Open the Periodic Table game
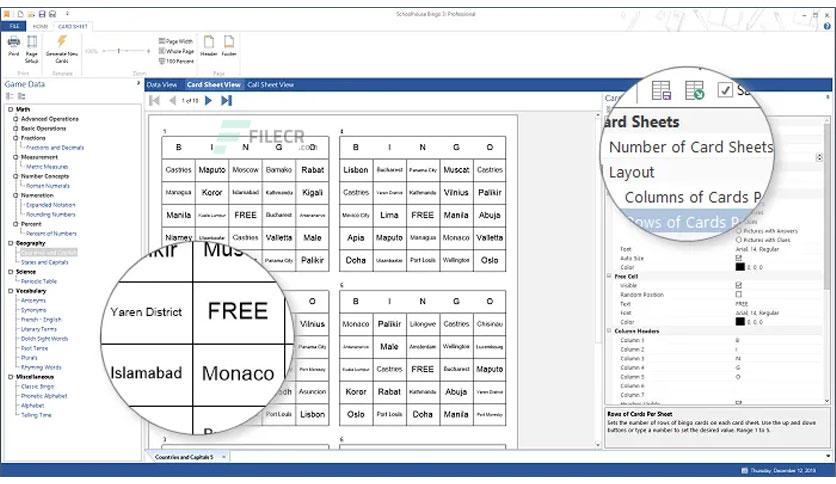 [x=38, y=281]
